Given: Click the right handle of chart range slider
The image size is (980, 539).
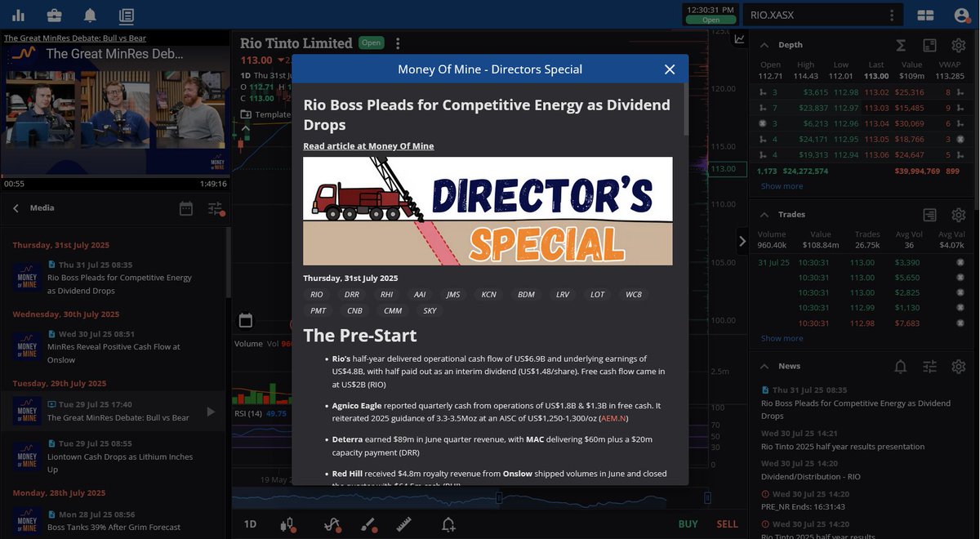Looking at the screenshot, I should tap(708, 497).
